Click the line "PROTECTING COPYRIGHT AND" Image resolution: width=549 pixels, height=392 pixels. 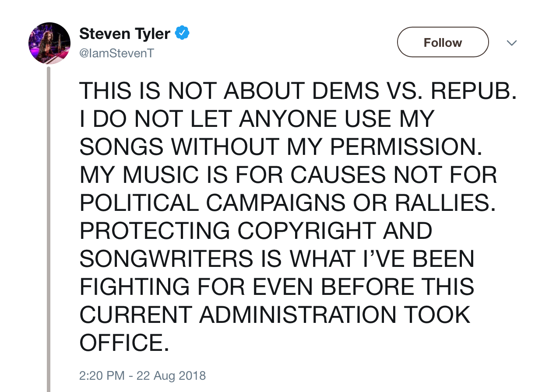[x=256, y=231]
